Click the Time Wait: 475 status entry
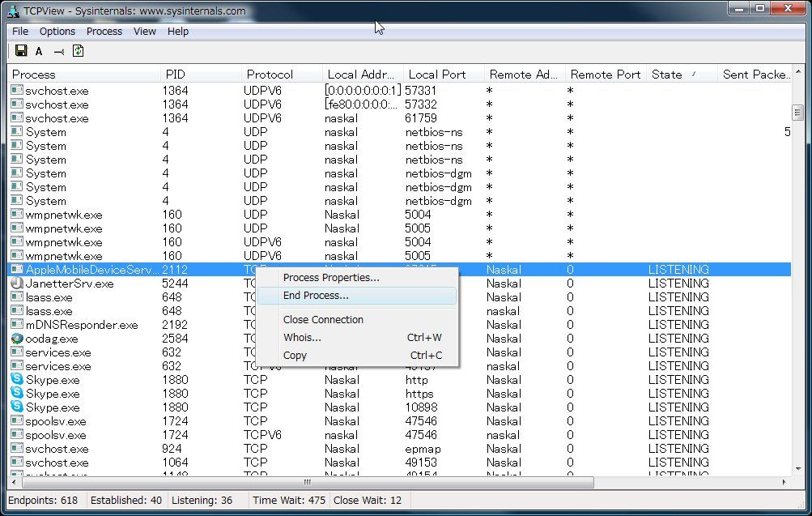The height and width of the screenshot is (516, 812). tap(289, 500)
